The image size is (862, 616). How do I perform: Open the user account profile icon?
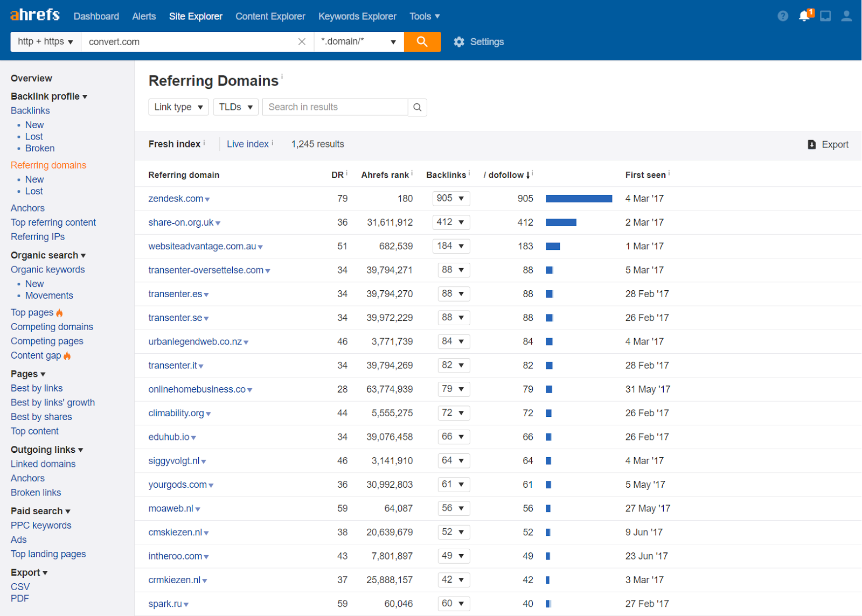point(846,16)
